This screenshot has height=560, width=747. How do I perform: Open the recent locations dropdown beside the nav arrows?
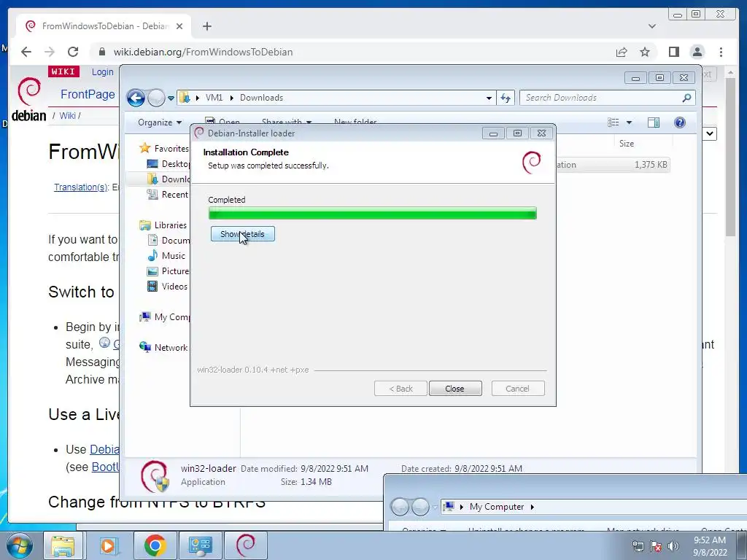[171, 98]
